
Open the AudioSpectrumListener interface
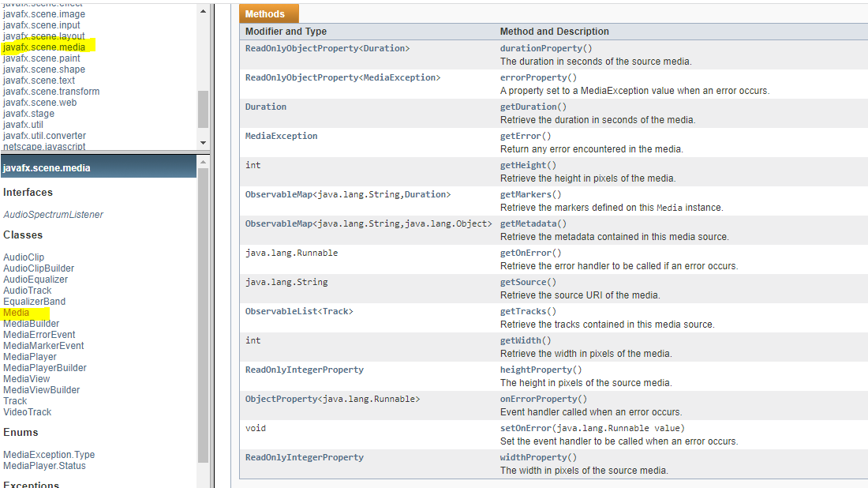pos(53,214)
